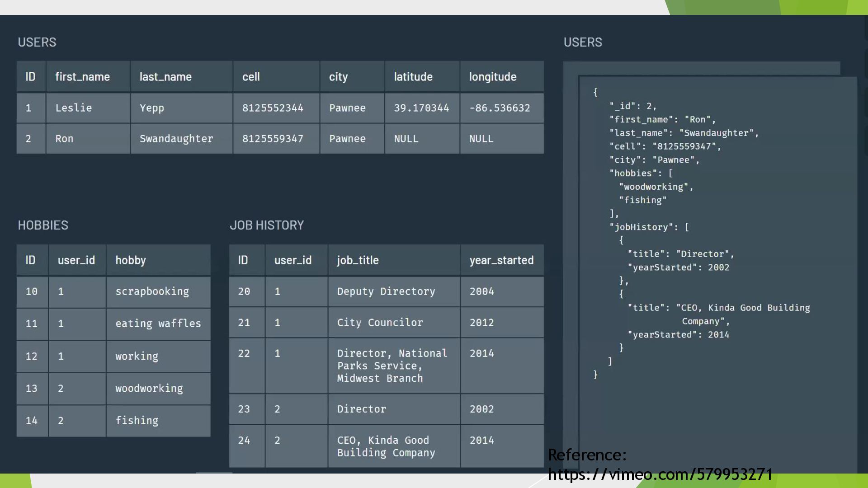Select job ID 24 cell
The image size is (868, 488).
click(247, 446)
